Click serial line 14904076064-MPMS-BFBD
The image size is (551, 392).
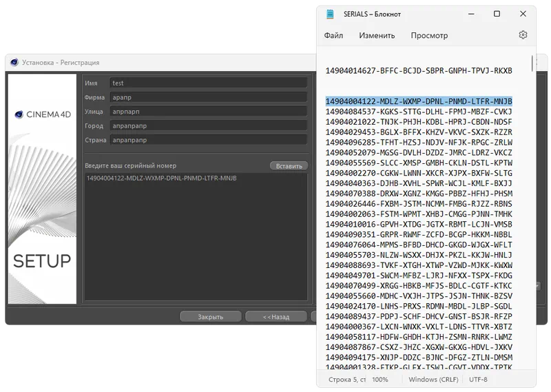[x=419, y=245]
